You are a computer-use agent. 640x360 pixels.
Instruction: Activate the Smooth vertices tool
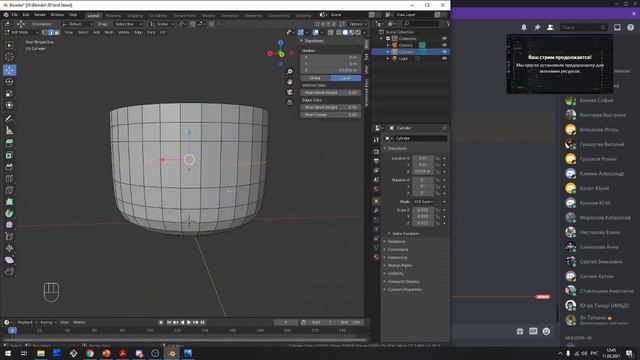9,225
